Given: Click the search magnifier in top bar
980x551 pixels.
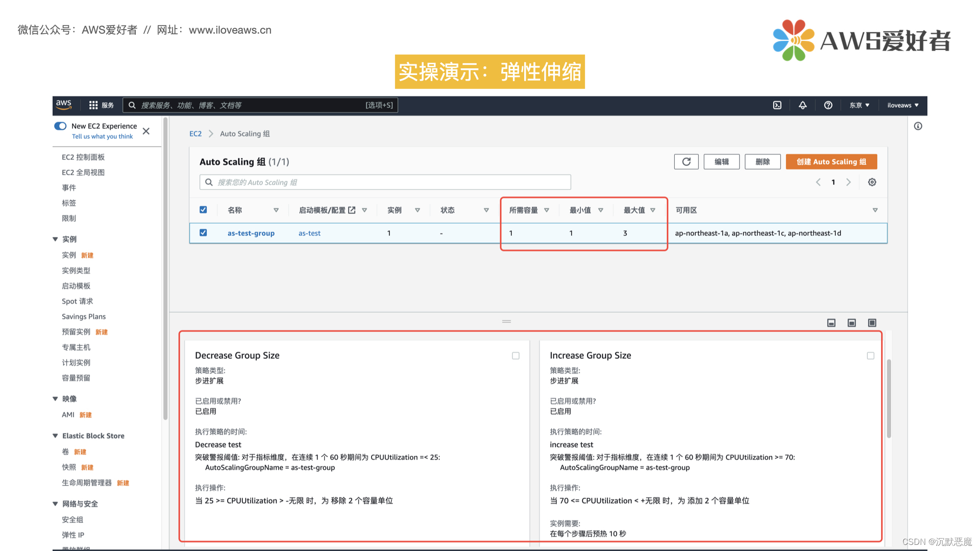Looking at the screenshot, I should tap(132, 105).
